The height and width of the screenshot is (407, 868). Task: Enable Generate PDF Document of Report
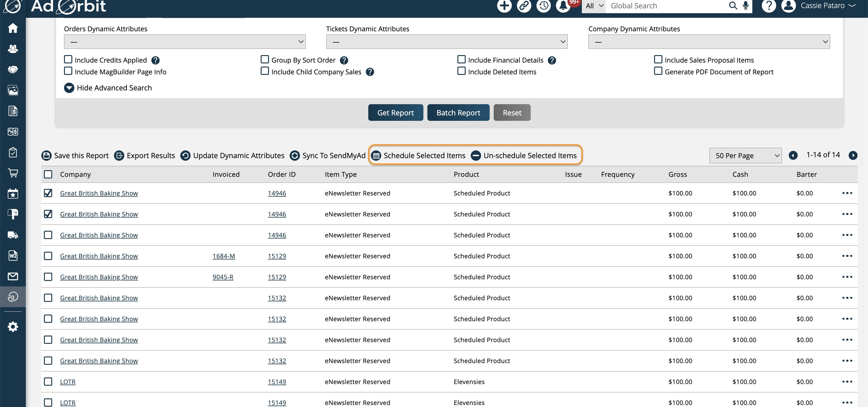pos(658,71)
